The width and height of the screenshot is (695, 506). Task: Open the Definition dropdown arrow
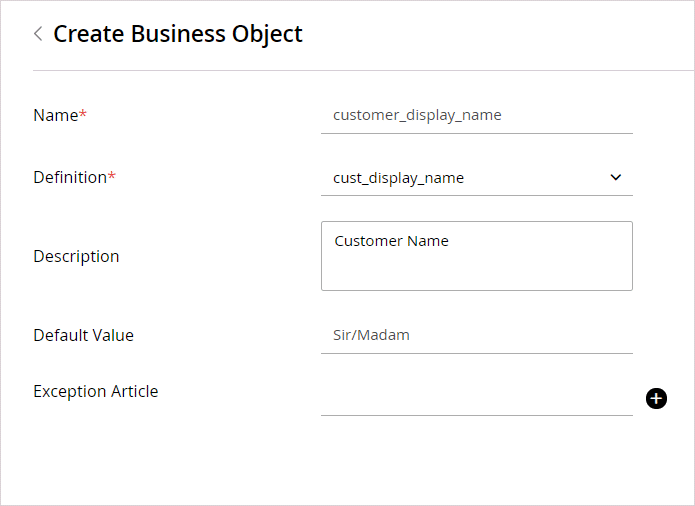click(616, 177)
